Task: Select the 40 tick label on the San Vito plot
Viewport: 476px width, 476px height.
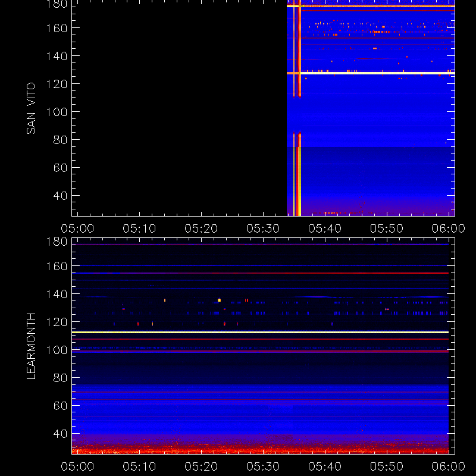Action: coord(60,196)
